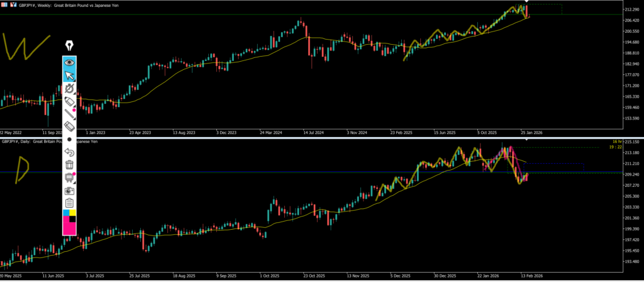Click the undo arrow icon

[70, 152]
